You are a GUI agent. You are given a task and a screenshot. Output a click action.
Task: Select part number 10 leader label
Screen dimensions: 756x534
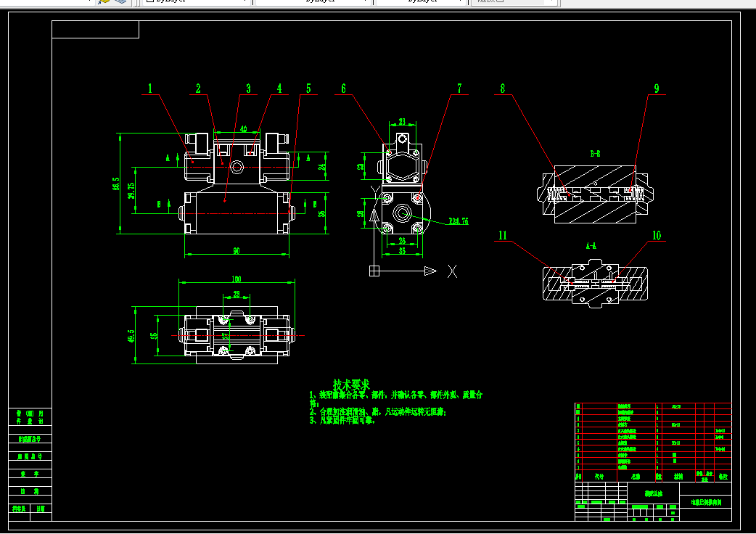[657, 235]
